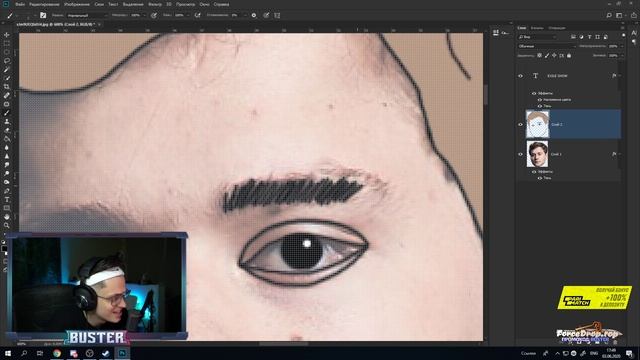Open brush opacity slider arrow
This screenshot has height=360, width=640.
[144, 15]
